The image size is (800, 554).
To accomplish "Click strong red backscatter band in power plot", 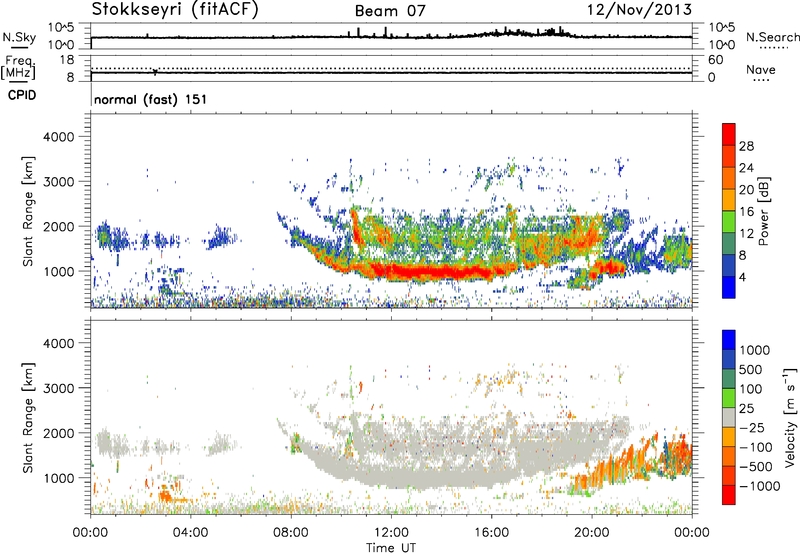I will point(434,271).
